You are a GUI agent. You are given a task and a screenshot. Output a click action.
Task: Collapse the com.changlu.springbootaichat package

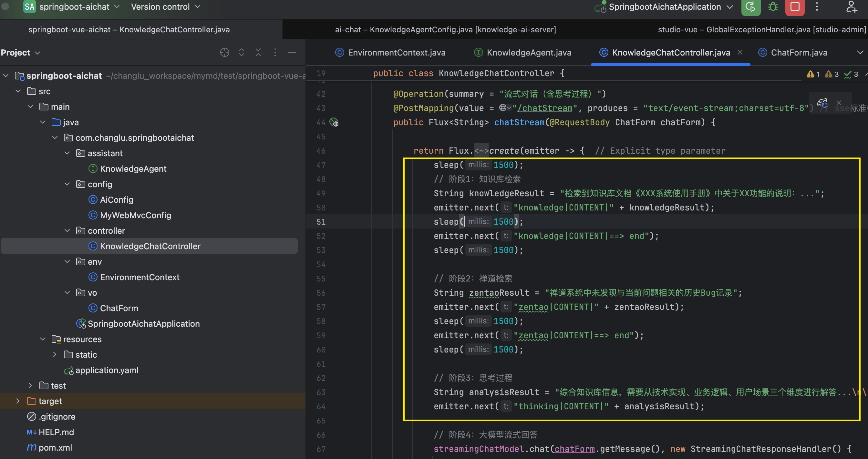tap(55, 138)
